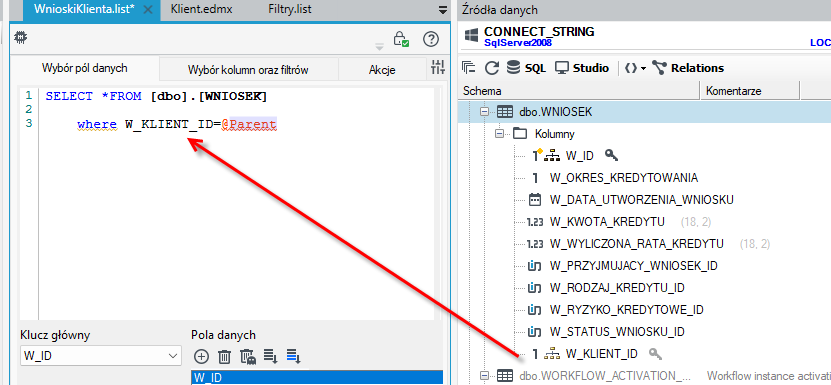Image resolution: width=831 pixels, height=385 pixels.
Task: Click the lock icon with green check
Action: [401, 39]
